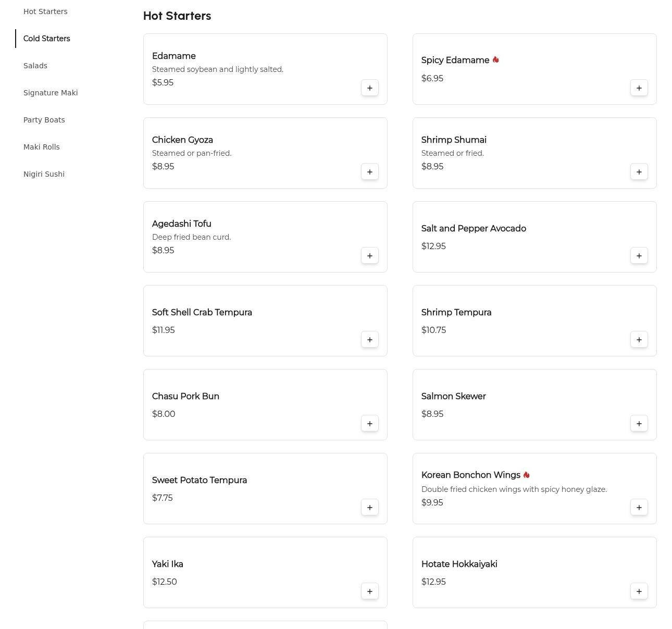Open the Maki Rolls category
This screenshot has height=629, width=672.
(42, 147)
